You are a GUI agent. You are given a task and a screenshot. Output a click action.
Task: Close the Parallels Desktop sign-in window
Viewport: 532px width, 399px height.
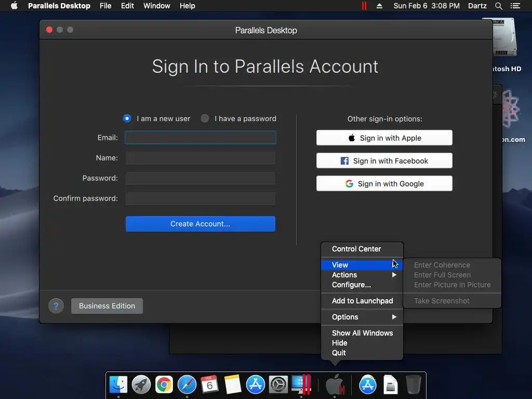(49, 30)
